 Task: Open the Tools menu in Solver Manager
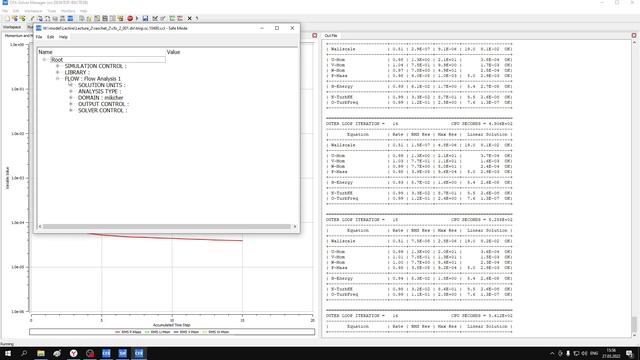pos(52,11)
